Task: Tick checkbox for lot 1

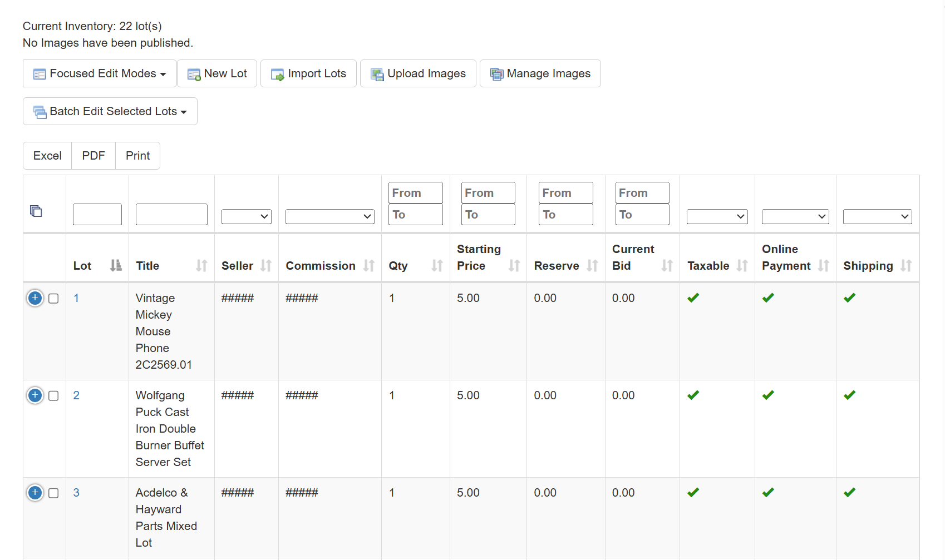Action: coord(53,299)
